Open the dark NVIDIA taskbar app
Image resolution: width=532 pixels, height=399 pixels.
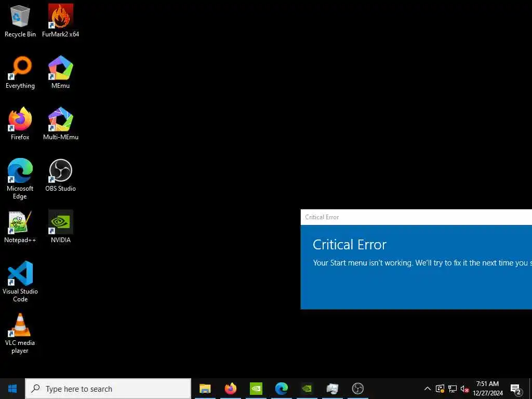coord(307,389)
